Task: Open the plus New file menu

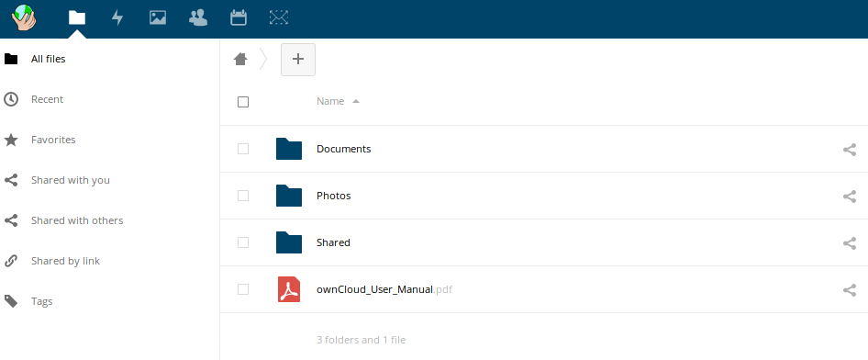Action: 298,60
